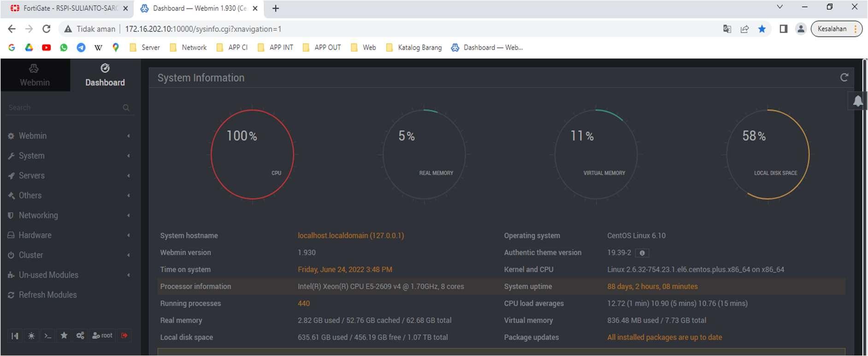
Task: Collapse the sidebar using the bottom-left navigation icon
Action: [15, 336]
